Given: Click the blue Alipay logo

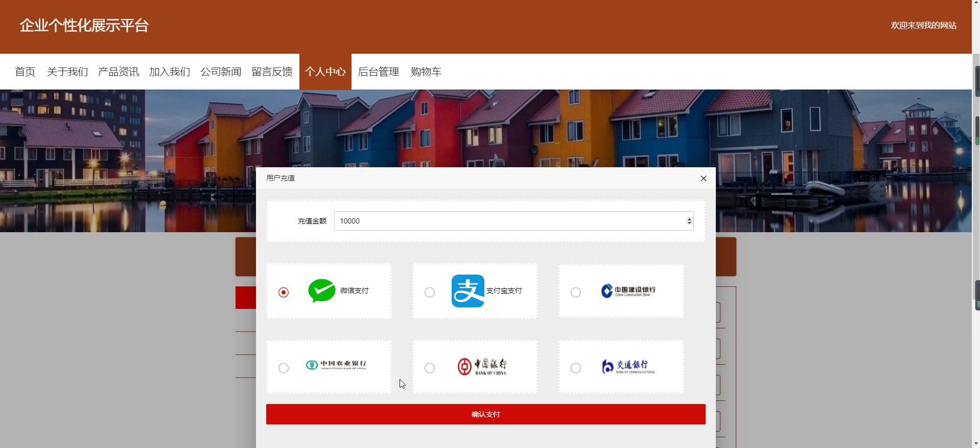Looking at the screenshot, I should point(468,291).
